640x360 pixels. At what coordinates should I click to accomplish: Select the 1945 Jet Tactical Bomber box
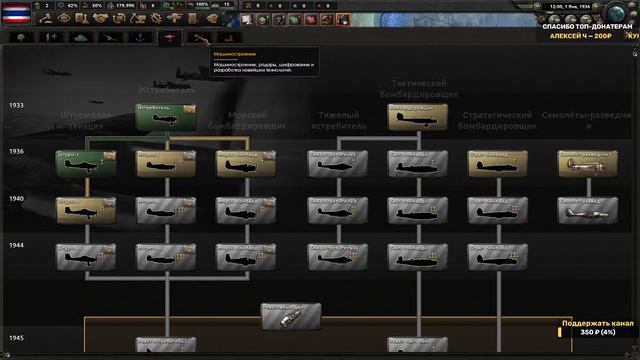417,344
